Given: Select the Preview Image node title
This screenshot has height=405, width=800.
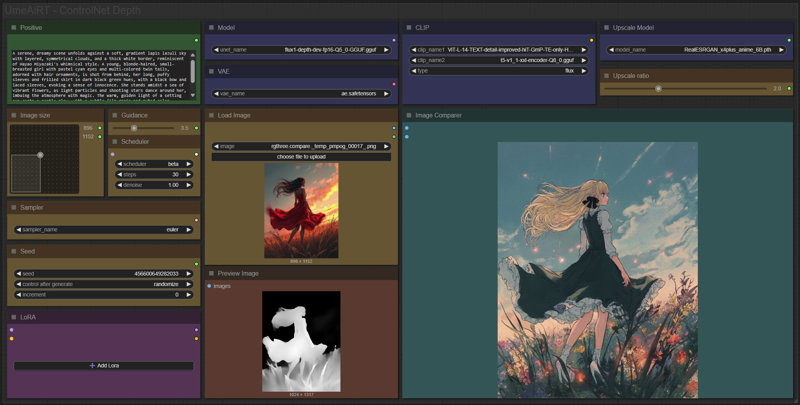Looking at the screenshot, I should click(238, 273).
